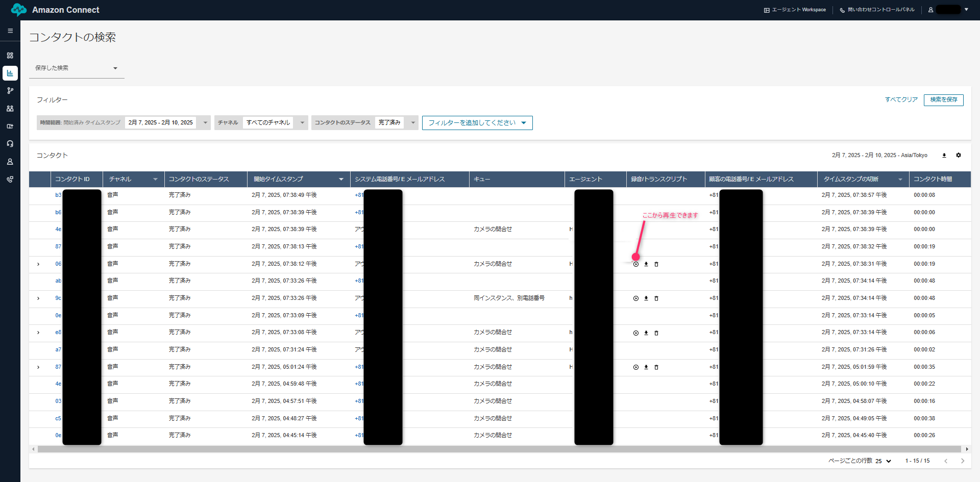Delete recording of the 05:01:24 contact
The image size is (980, 482).
(x=656, y=367)
